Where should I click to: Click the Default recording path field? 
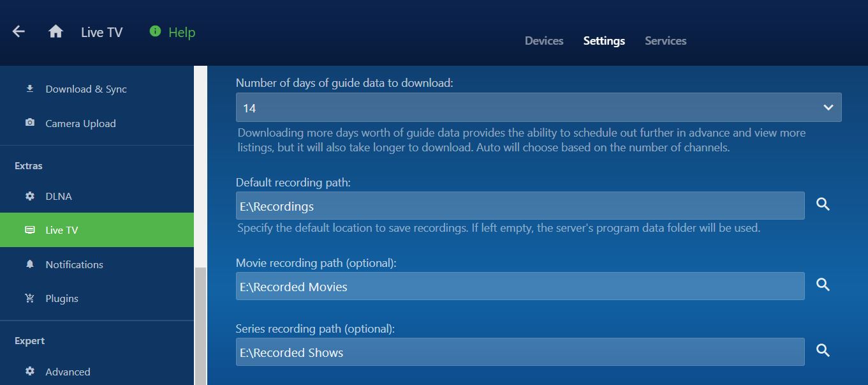coord(520,206)
